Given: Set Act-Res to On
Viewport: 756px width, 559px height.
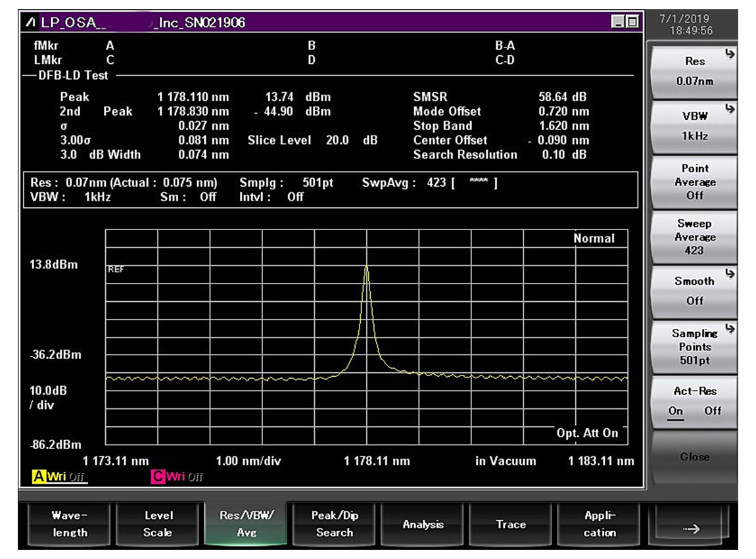Looking at the screenshot, I should pyautogui.click(x=676, y=411).
